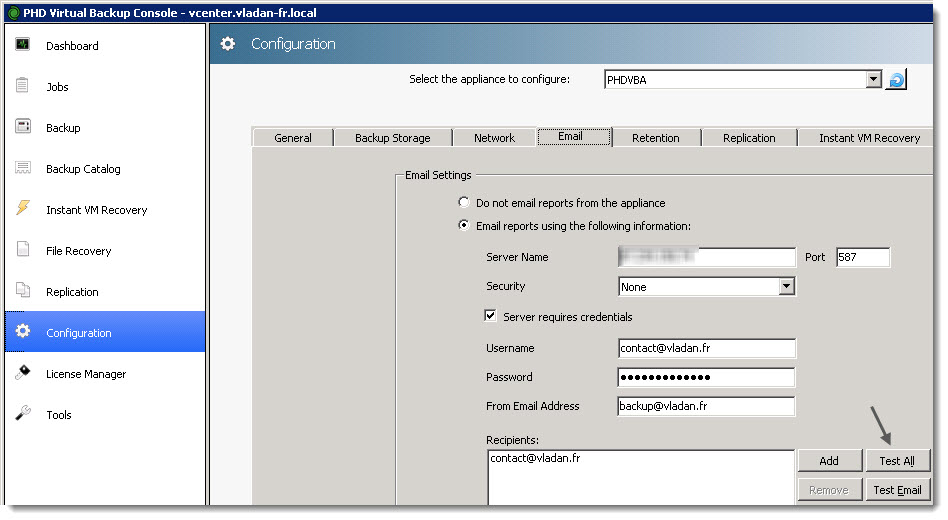Click the File Recovery page icon
The height and width of the screenshot is (520, 948).
23,249
